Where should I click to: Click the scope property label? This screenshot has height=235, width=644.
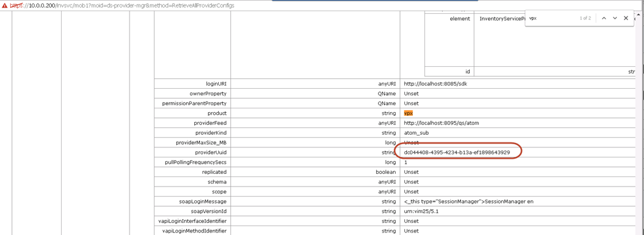tap(219, 192)
